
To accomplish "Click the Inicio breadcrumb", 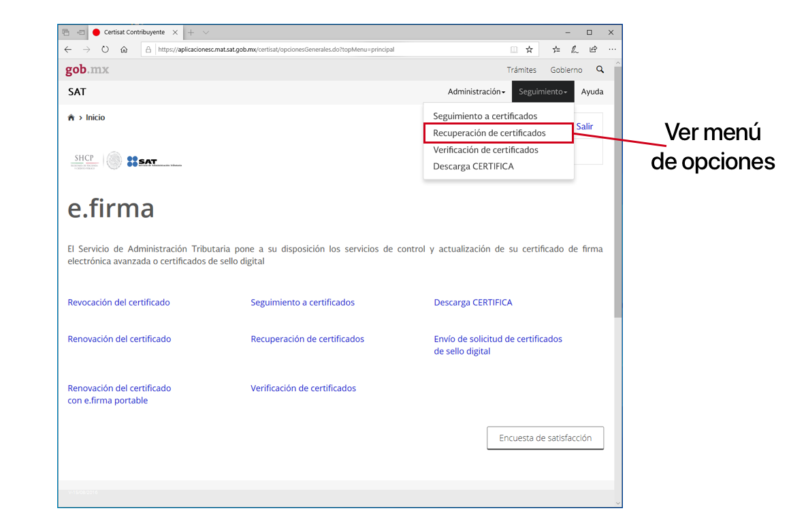I will [x=95, y=118].
